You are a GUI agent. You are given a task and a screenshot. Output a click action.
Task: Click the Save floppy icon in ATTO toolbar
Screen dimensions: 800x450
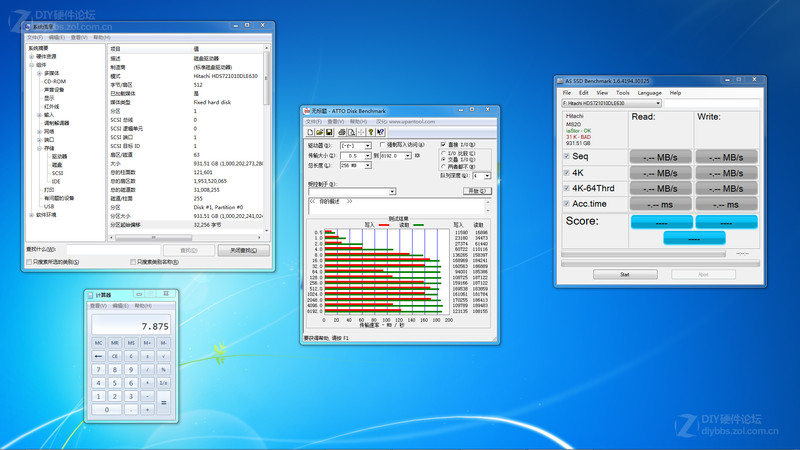click(330, 132)
